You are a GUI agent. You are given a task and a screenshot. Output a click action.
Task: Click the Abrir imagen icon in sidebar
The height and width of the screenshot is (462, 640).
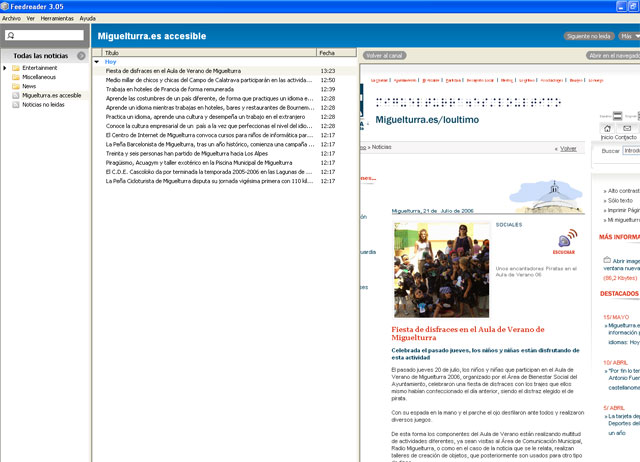pos(607,260)
